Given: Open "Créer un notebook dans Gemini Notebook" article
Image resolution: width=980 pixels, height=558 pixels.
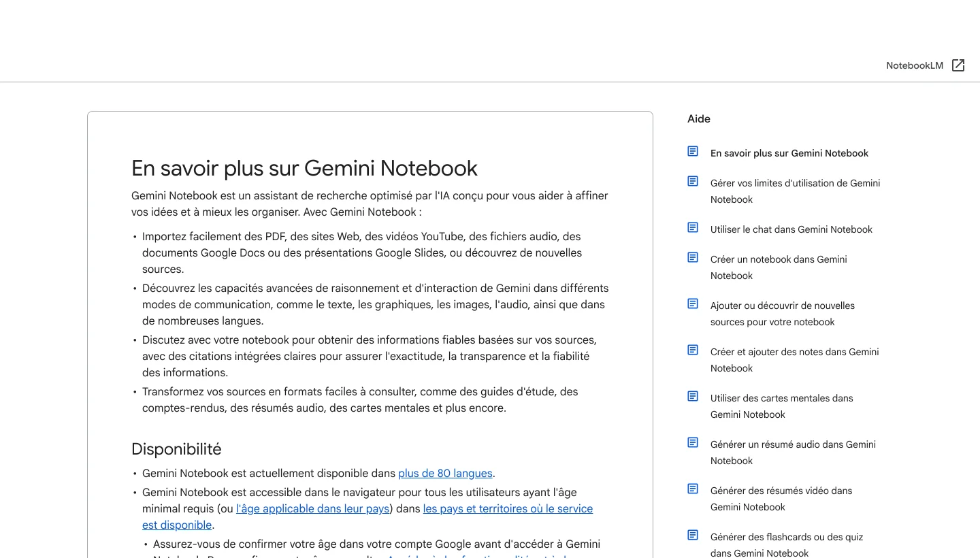Looking at the screenshot, I should 779,267.
